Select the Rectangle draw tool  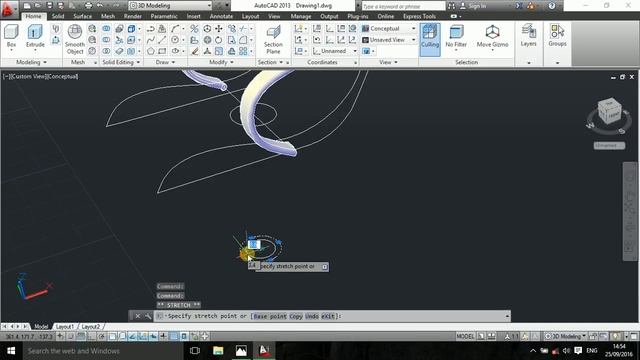point(162,51)
